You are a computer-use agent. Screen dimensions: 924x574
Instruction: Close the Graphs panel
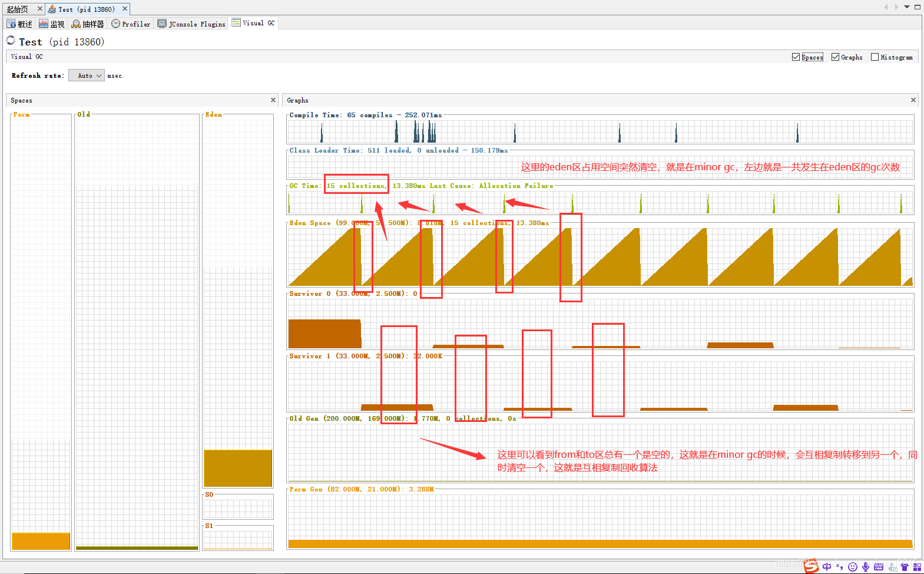(x=913, y=100)
